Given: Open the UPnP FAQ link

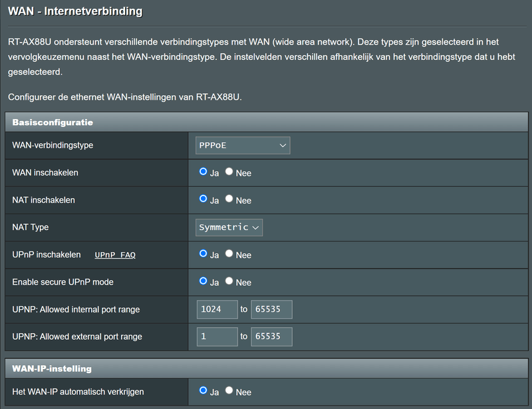Looking at the screenshot, I should (115, 255).
